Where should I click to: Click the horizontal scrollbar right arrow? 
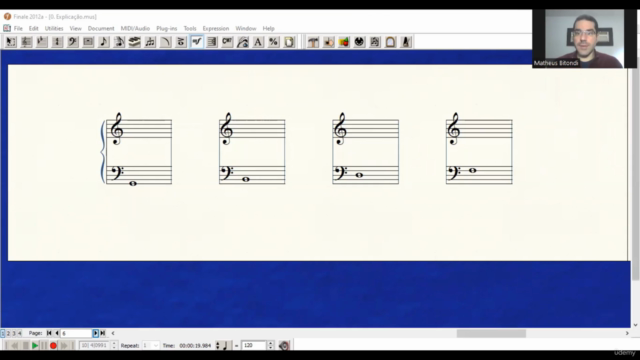[x=627, y=333]
